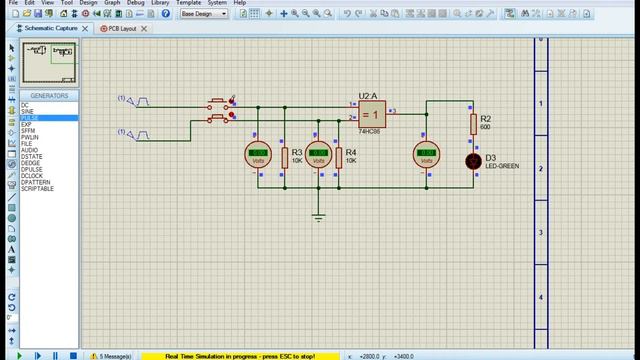Open the Edit menu

coord(29,2)
